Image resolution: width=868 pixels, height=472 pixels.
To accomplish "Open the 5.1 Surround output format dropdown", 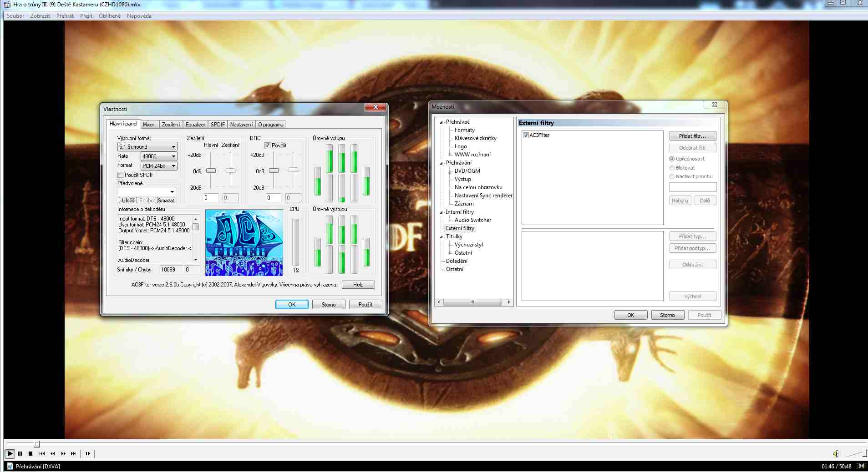I will click(147, 147).
